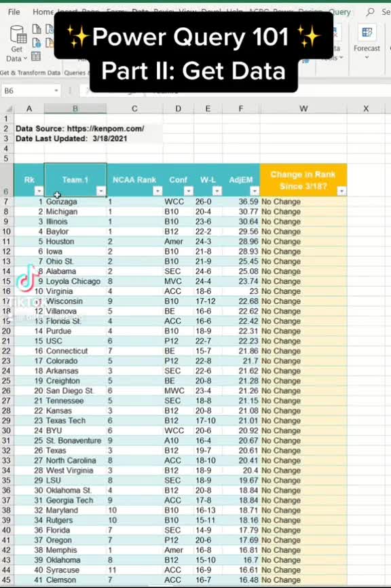Open the Forecast group button
Image resolution: width=391 pixels, height=588 pixels.
[367, 42]
